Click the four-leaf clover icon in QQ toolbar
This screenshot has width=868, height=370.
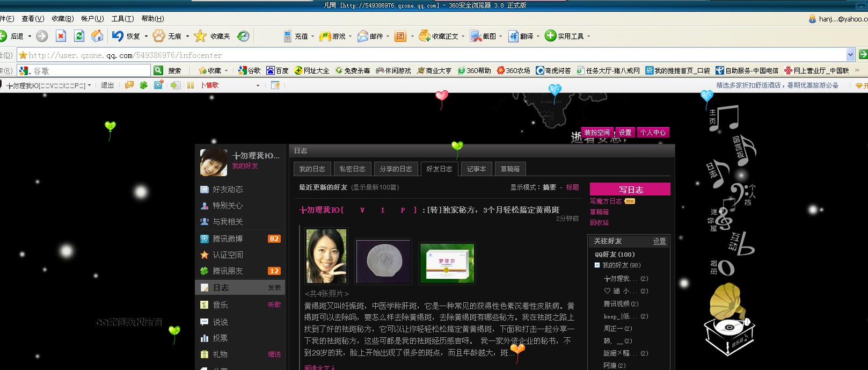coord(143,85)
